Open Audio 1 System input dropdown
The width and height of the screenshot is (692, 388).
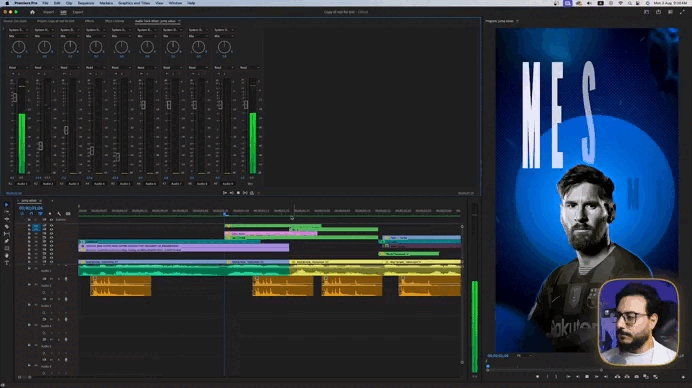click(x=19, y=30)
